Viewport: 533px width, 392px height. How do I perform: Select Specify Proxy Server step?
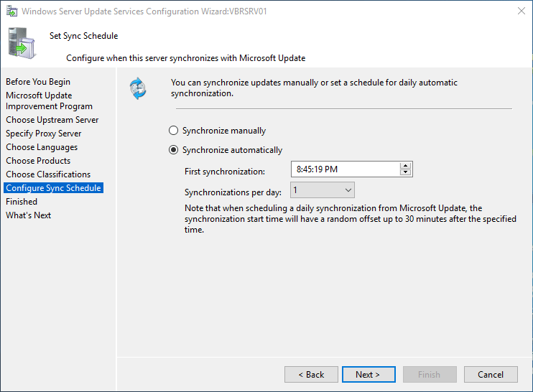(x=44, y=134)
